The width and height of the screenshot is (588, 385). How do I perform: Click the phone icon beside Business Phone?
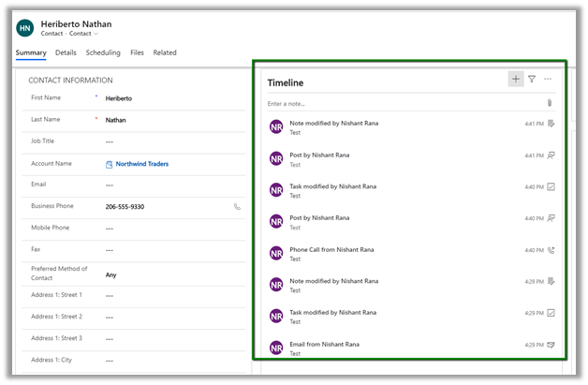[x=237, y=206]
